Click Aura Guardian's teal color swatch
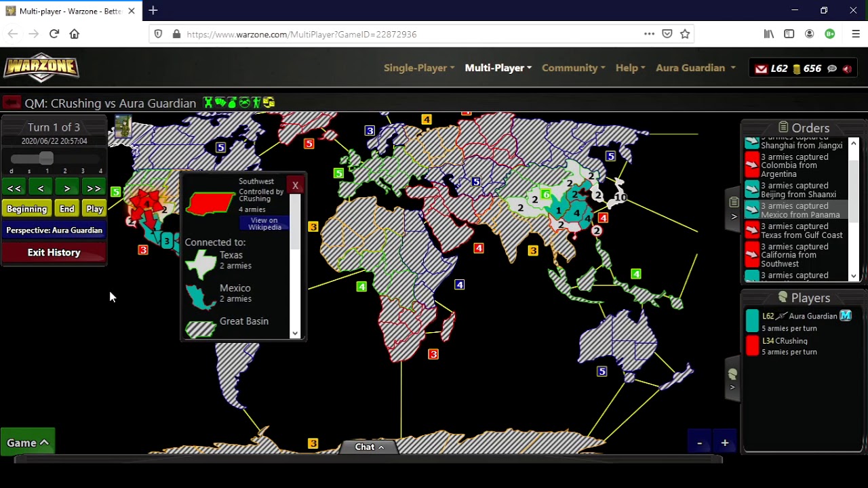This screenshot has width=868, height=488. 752,321
